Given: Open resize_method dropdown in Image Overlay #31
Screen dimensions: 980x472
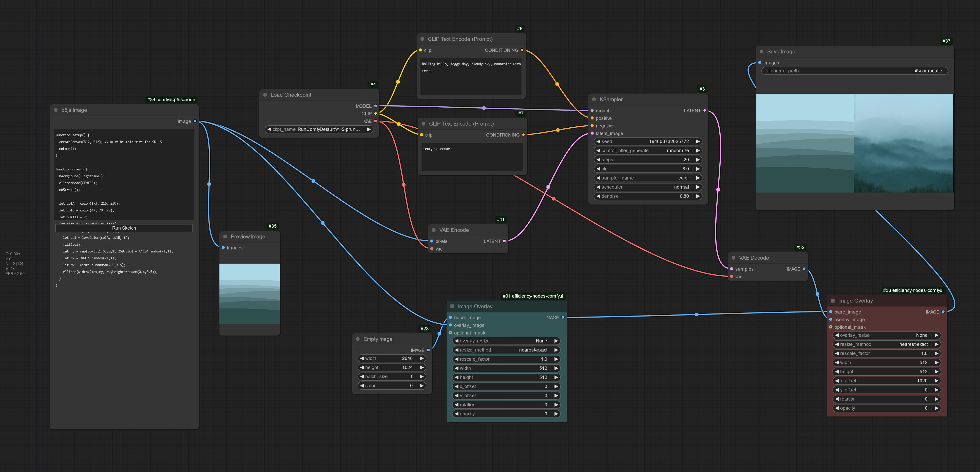Looking at the screenshot, I should 506,350.
